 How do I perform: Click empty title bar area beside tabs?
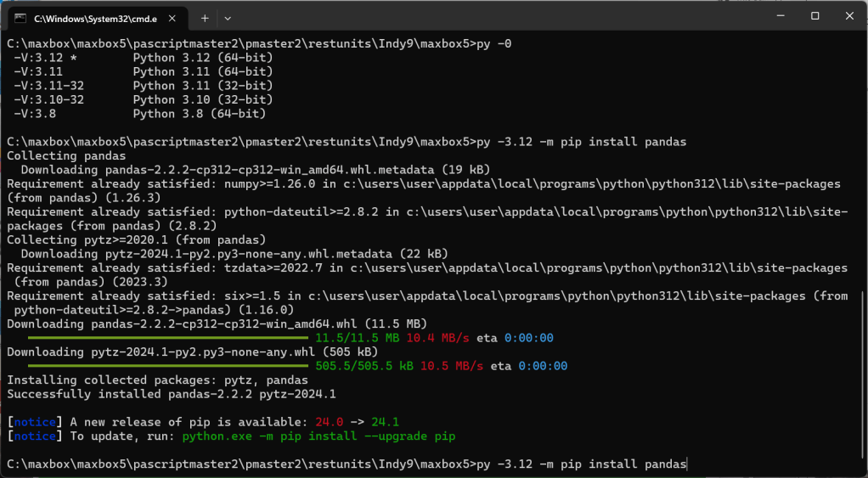(493, 16)
